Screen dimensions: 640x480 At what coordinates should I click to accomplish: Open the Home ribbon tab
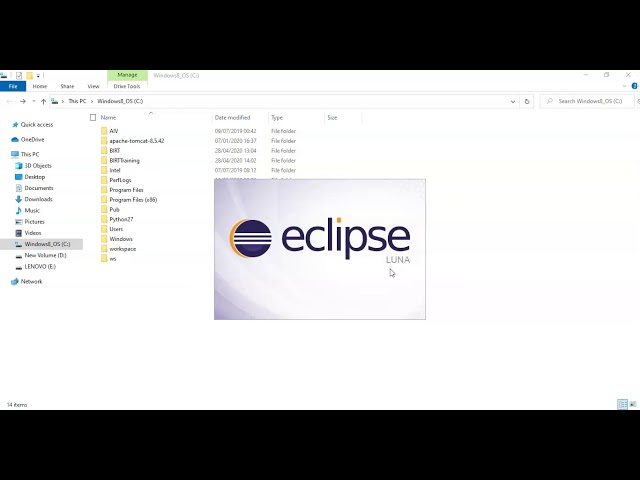click(40, 86)
